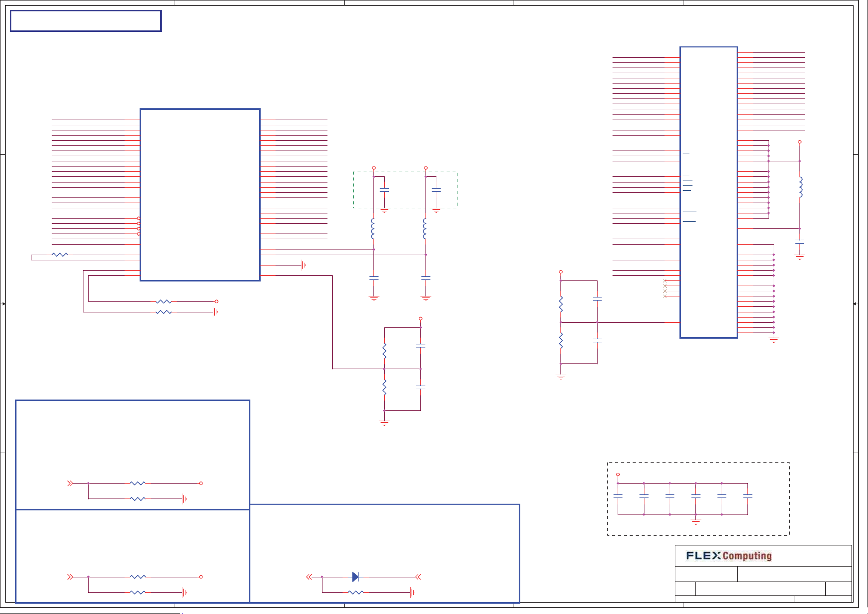The height and width of the screenshot is (614, 868).
Task: Select the tall right IC block
Action: 709,192
